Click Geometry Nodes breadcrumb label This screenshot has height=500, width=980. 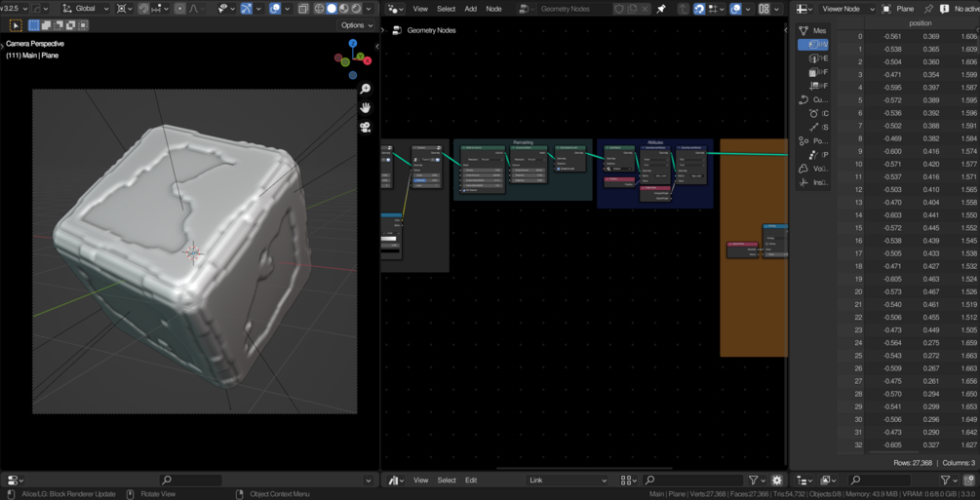[431, 30]
